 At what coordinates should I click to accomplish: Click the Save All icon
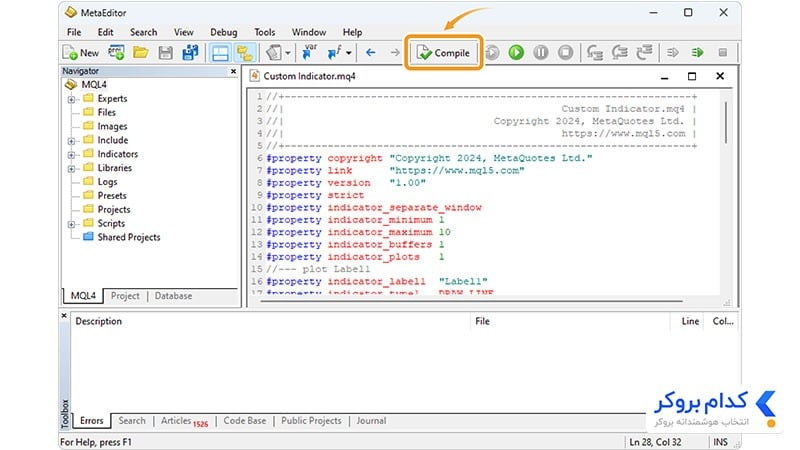190,52
